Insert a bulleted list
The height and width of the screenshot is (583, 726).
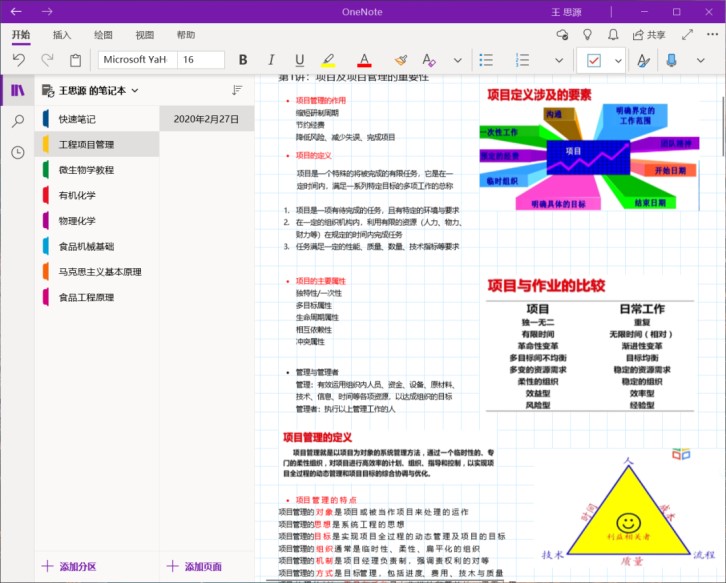coord(486,60)
